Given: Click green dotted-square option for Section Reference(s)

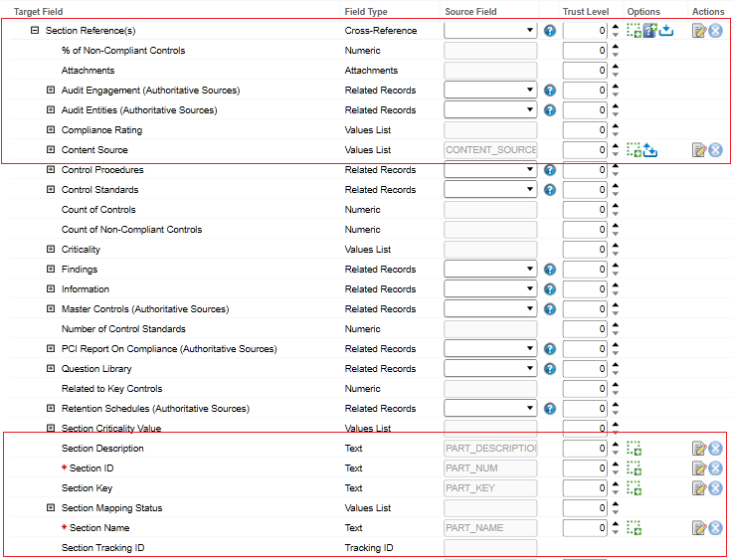Looking at the screenshot, I should tap(634, 31).
